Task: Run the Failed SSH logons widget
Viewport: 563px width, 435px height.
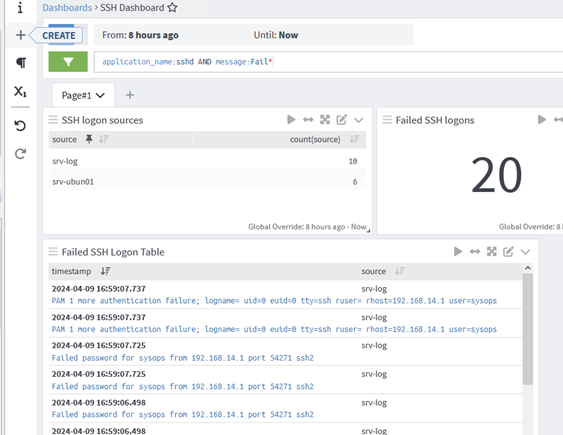Action: coord(542,120)
